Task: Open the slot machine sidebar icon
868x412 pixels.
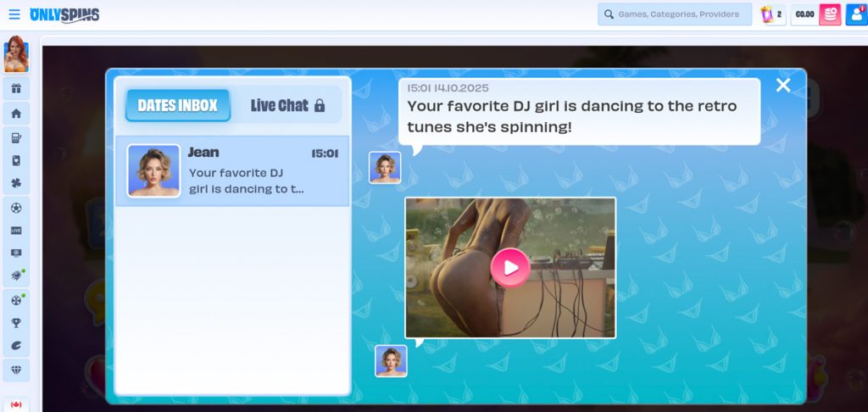Action: point(16,137)
